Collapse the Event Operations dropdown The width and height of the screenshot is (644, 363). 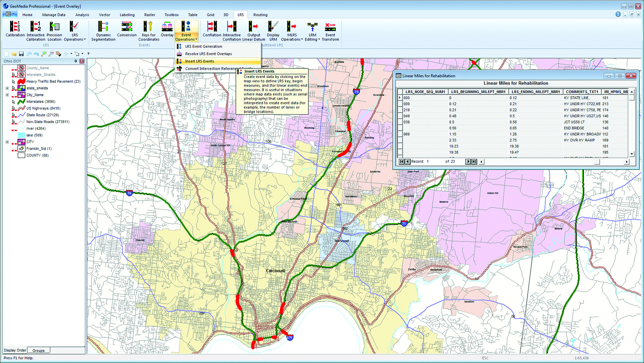pyautogui.click(x=186, y=31)
